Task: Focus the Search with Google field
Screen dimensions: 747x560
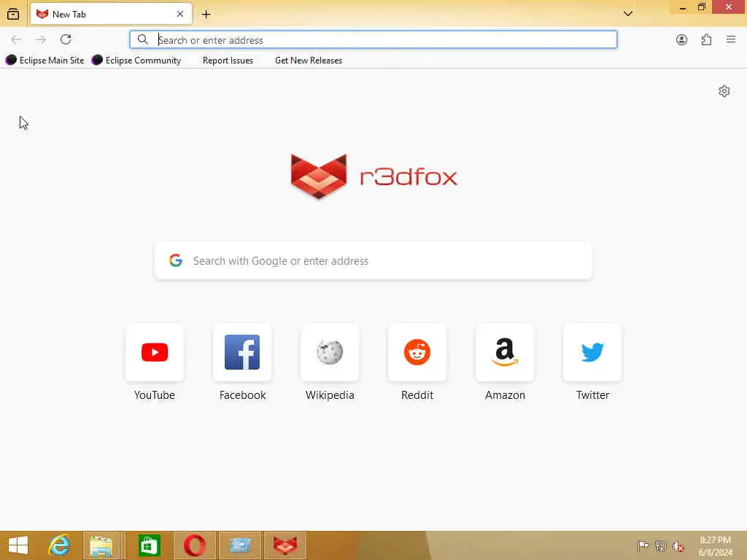Action: 373,260
